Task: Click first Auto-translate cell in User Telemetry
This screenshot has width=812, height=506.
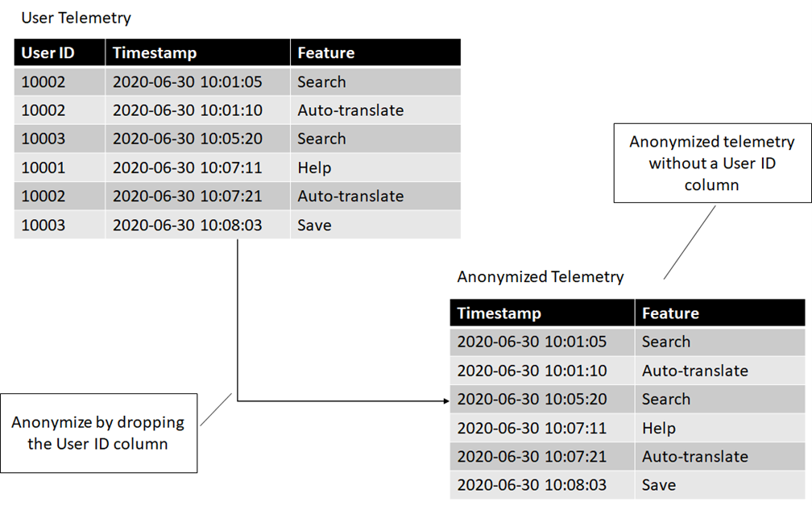Action: point(375,110)
